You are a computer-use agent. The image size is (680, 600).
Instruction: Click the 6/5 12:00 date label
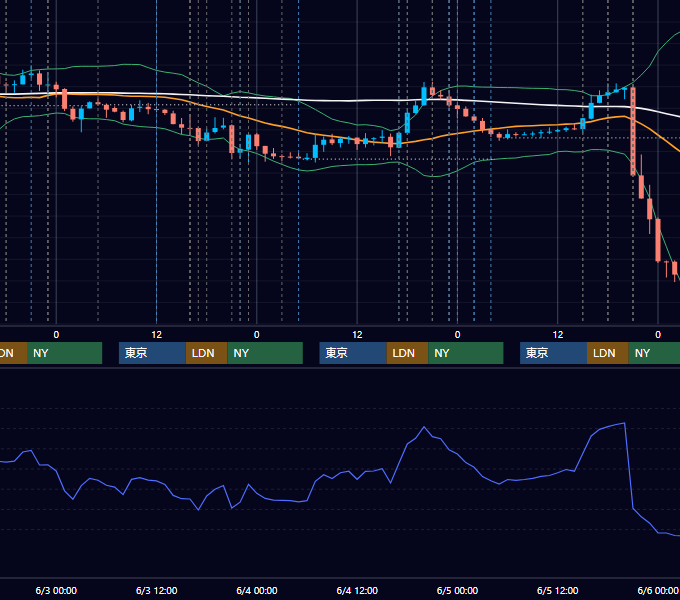pyautogui.click(x=558, y=590)
